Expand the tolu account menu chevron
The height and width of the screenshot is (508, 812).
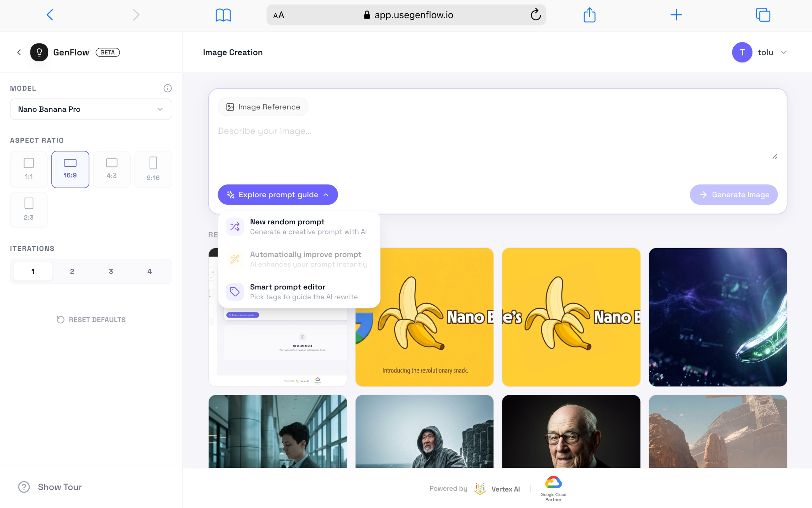pos(783,52)
